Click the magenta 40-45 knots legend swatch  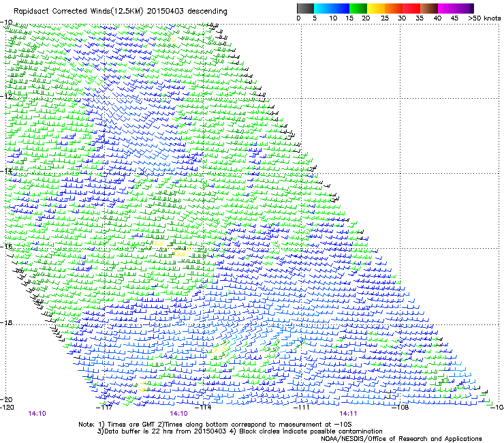(x=447, y=8)
